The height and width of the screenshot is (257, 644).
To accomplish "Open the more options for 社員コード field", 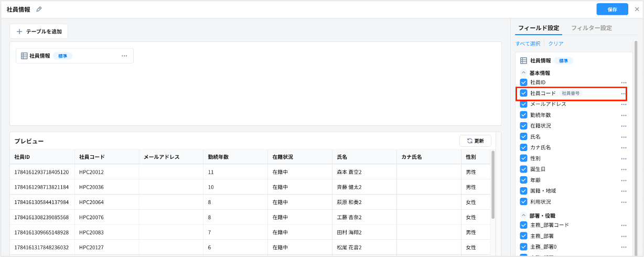I will pos(624,93).
